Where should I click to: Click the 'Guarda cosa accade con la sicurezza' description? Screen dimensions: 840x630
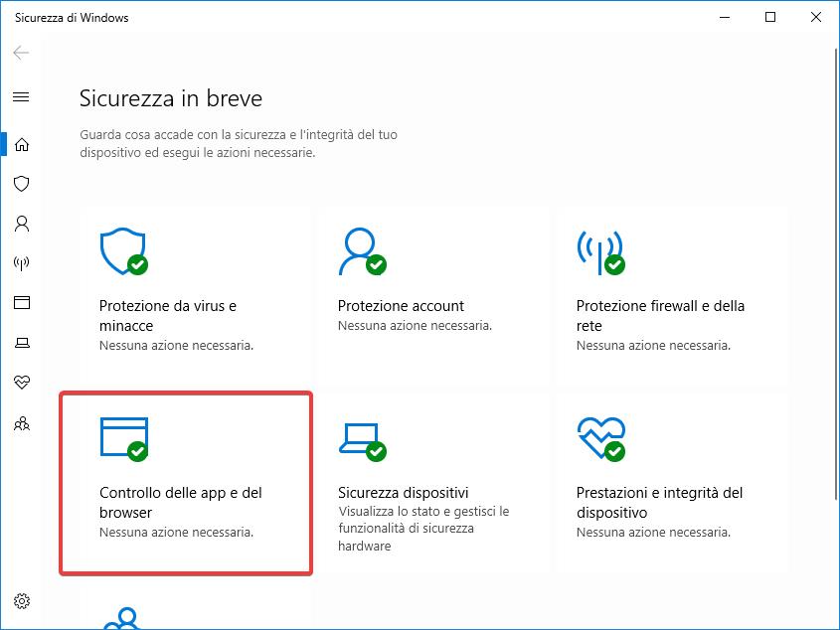coord(239,143)
